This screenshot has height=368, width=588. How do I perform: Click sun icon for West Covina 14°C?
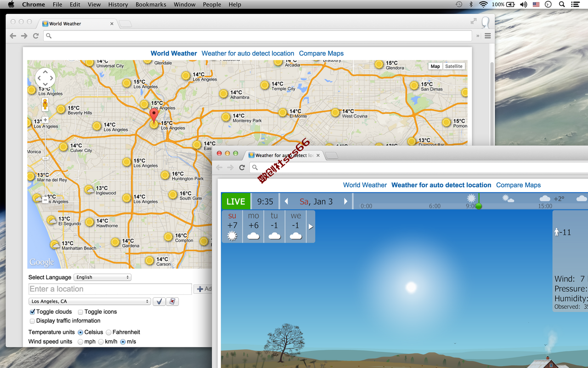click(335, 113)
